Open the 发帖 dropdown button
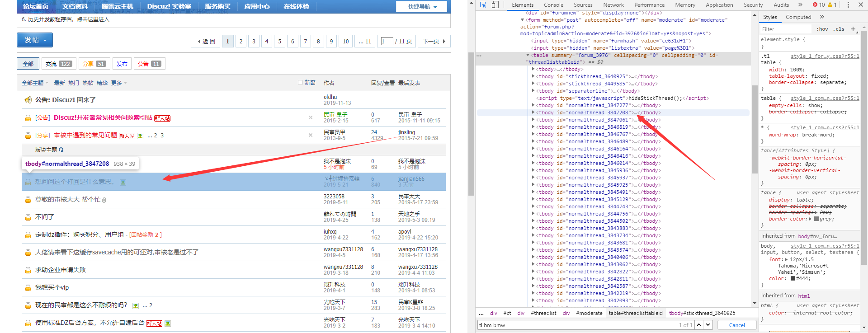 (x=35, y=40)
